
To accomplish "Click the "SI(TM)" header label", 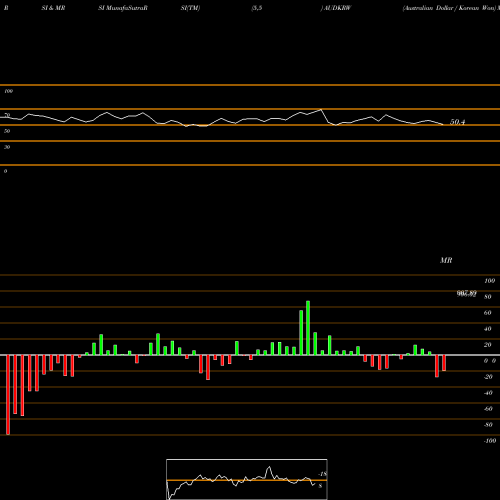I will pyautogui.click(x=190, y=8).
